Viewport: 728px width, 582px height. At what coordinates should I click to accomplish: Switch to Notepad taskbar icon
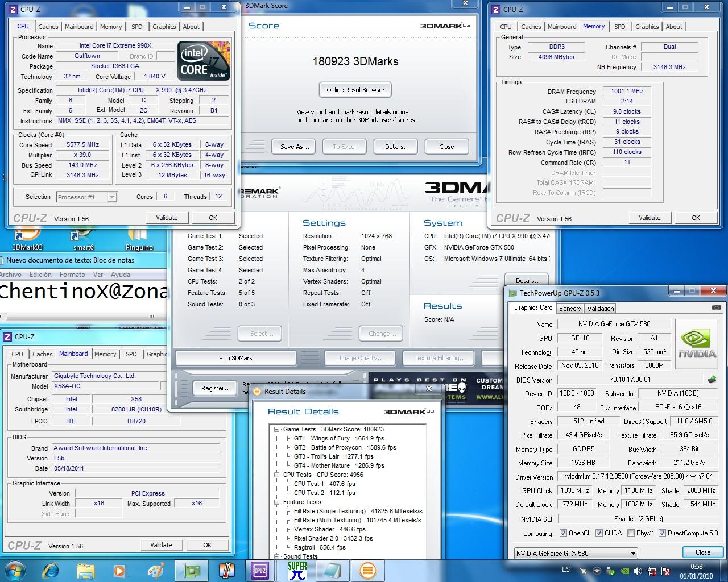pyautogui.click(x=332, y=570)
